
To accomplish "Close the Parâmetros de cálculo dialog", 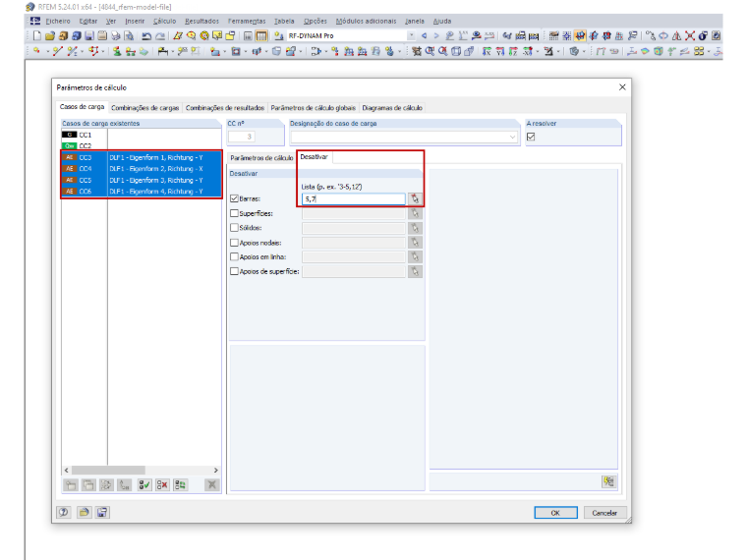I will 622,87.
